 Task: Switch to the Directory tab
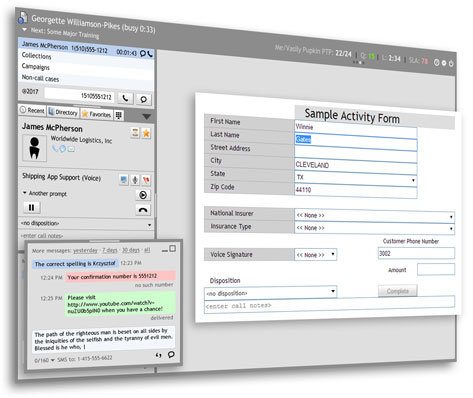pyautogui.click(x=63, y=112)
